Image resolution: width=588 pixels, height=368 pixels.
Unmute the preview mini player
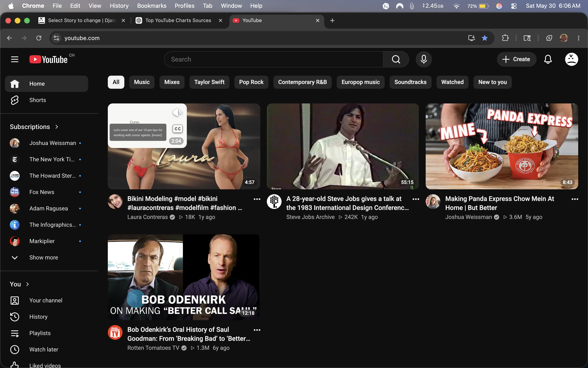(x=177, y=112)
